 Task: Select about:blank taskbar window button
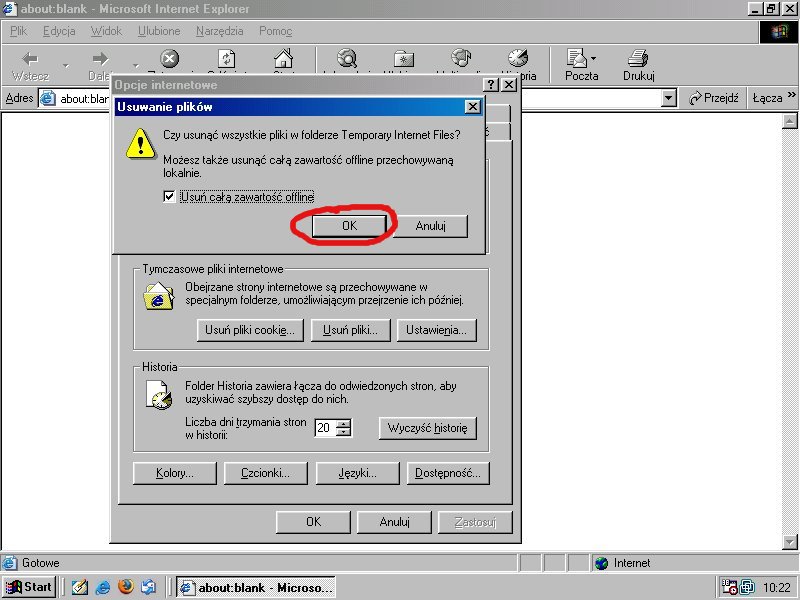click(x=256, y=587)
